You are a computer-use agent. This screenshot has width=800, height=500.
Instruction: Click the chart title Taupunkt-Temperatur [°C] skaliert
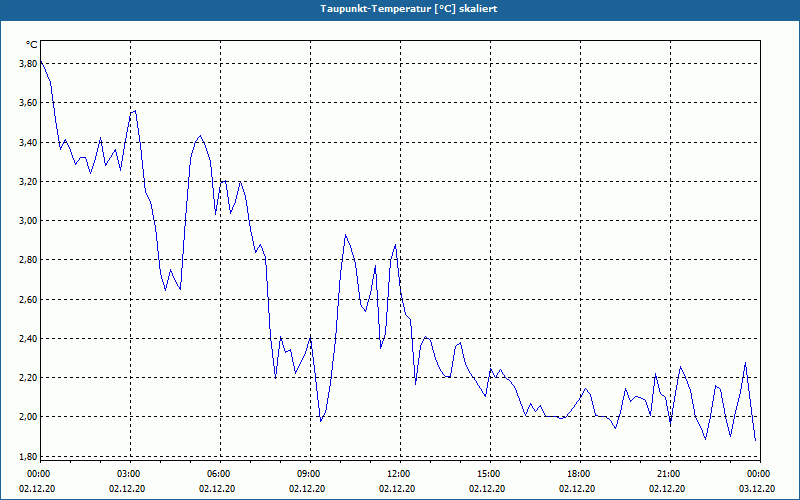click(x=409, y=9)
